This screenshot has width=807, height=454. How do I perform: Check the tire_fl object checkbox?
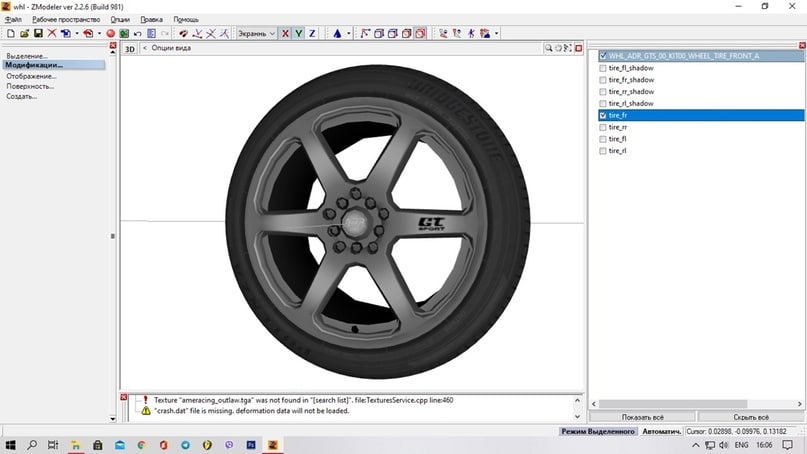pyautogui.click(x=603, y=139)
